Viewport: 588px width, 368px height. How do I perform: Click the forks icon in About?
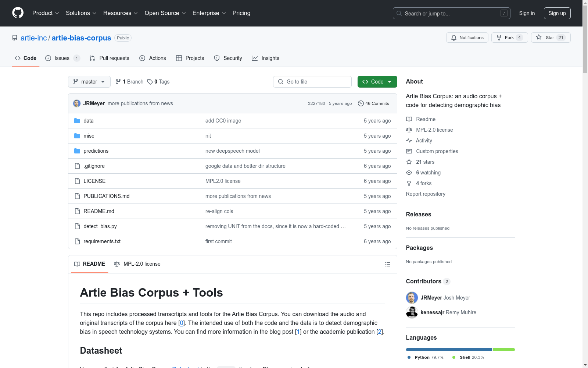pyautogui.click(x=409, y=183)
